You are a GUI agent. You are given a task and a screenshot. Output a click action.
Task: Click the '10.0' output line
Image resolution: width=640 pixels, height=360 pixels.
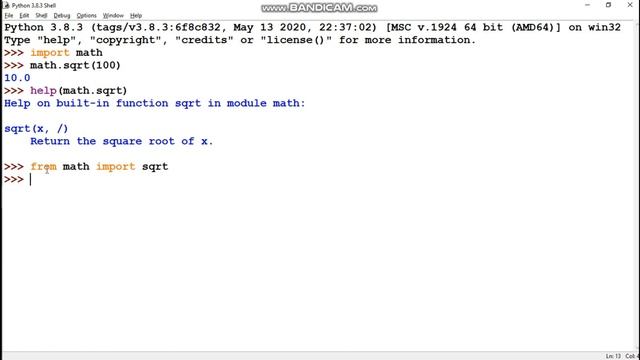click(x=17, y=78)
